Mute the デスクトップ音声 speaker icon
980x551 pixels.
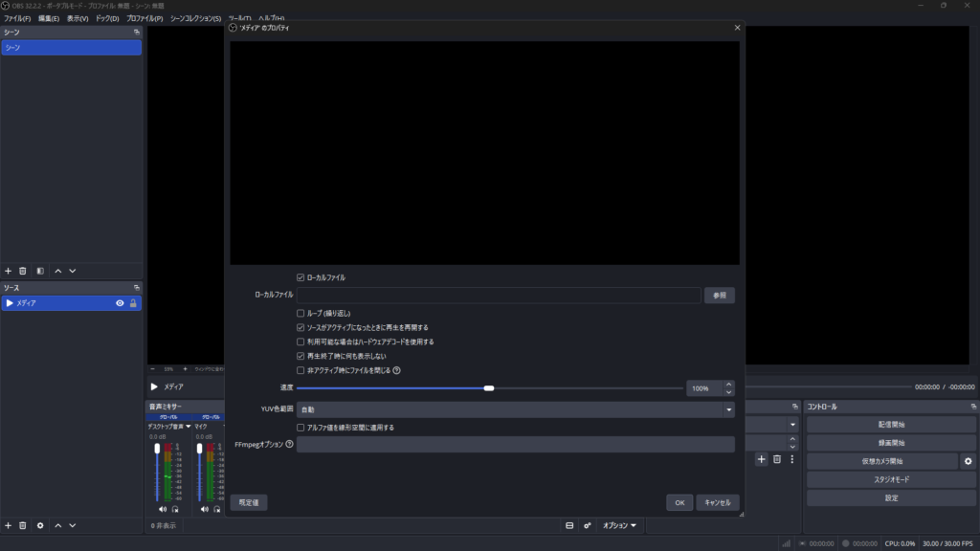(x=163, y=509)
